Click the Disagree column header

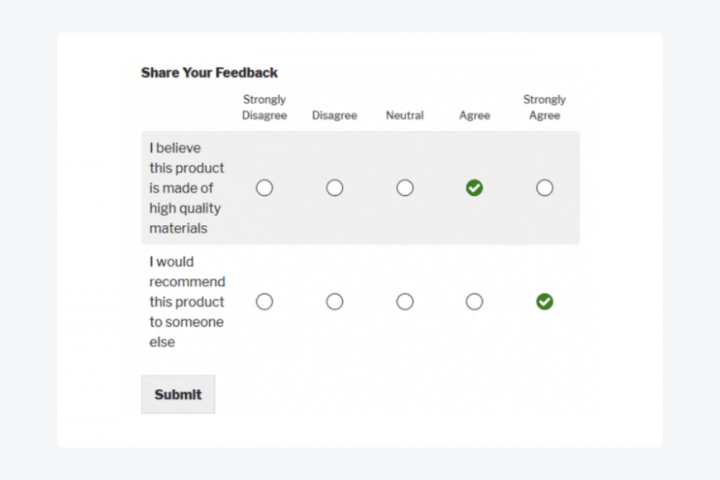coord(334,115)
